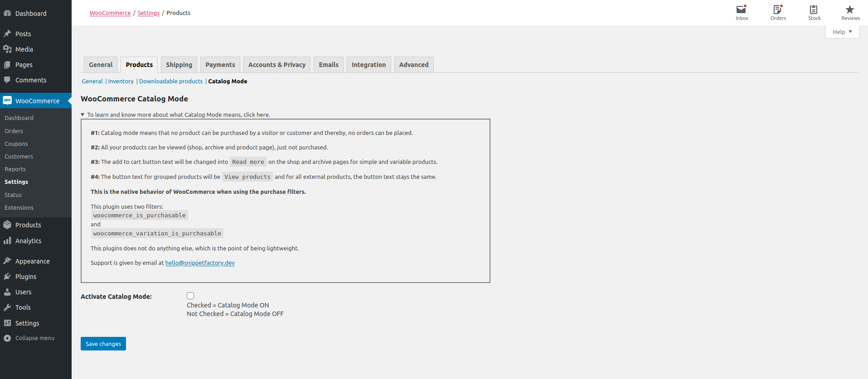Image resolution: width=868 pixels, height=379 pixels.
Task: Select the Catalog Mode sub-section
Action: coord(228,81)
